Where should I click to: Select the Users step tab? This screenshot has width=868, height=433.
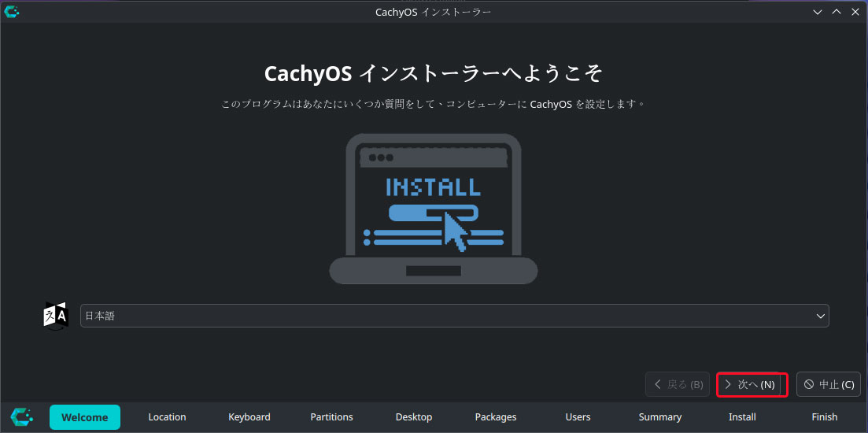coord(578,417)
